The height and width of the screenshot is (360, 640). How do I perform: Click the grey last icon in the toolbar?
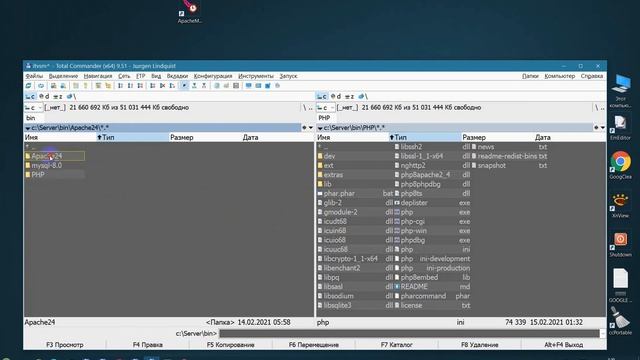[x=278, y=86]
